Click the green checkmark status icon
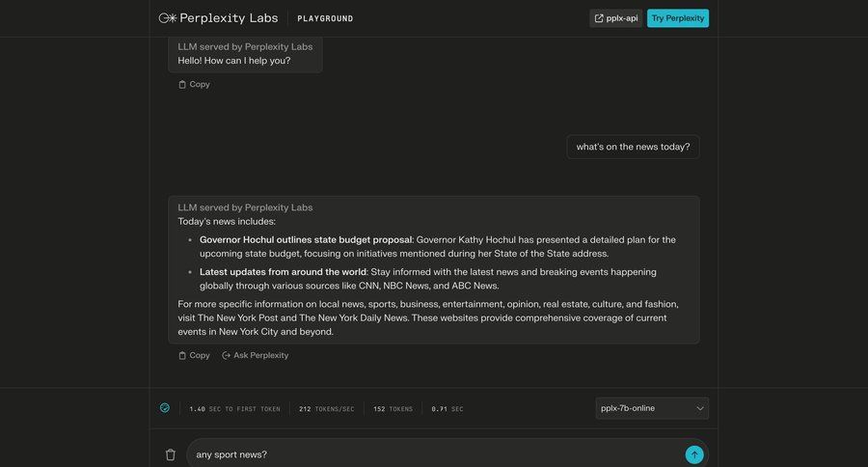868x467 pixels. pos(165,408)
